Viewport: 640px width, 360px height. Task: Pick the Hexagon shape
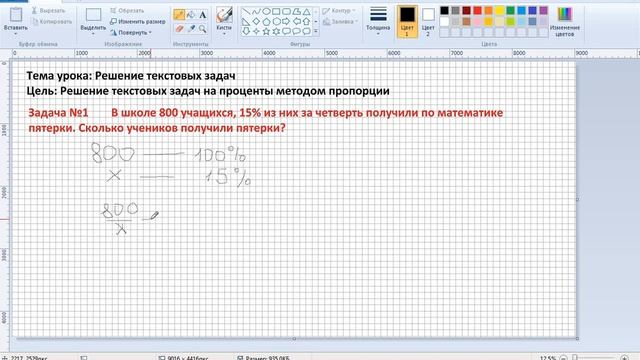[x=276, y=22]
